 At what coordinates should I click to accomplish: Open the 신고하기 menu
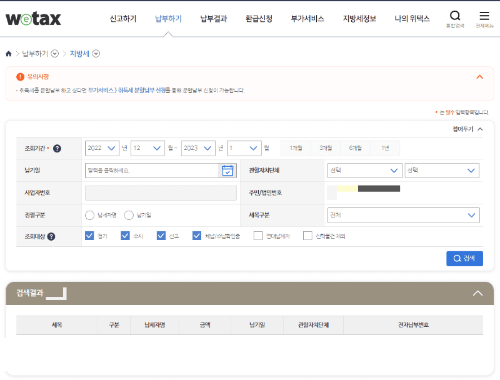(x=123, y=19)
